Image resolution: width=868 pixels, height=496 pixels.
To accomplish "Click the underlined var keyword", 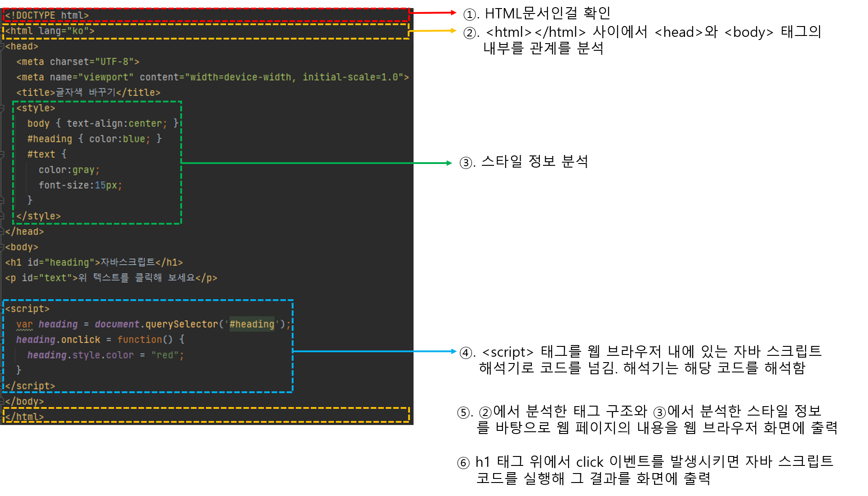I will coord(24,324).
